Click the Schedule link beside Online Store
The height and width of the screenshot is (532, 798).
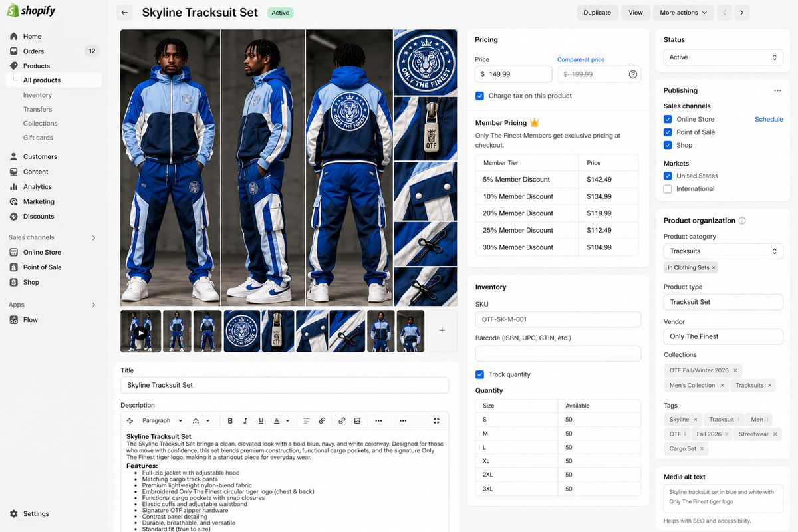pyautogui.click(x=769, y=120)
